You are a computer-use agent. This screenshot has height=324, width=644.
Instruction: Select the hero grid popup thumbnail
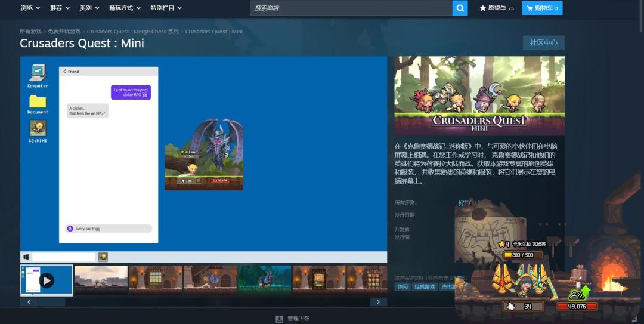tap(367, 280)
